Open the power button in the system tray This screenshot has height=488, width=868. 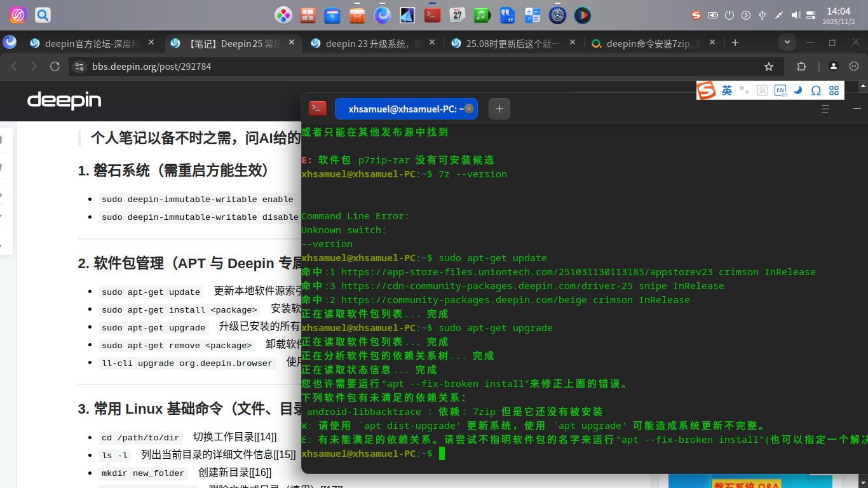729,15
